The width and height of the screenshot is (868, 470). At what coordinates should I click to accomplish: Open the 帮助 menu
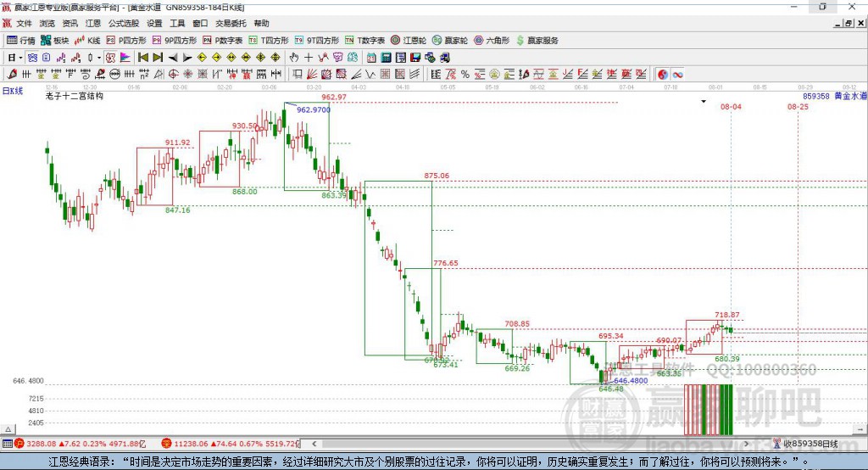pyautogui.click(x=261, y=23)
